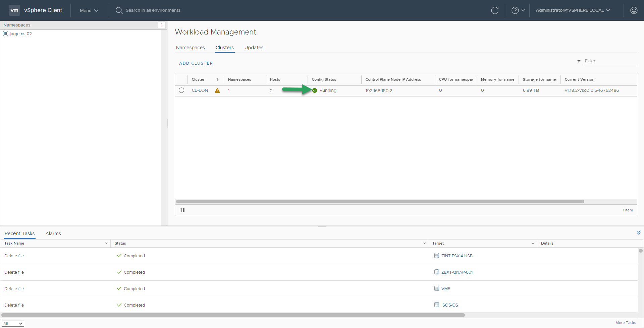644x328 pixels.
Task: Click the vSphere Client title
Action: [43, 10]
